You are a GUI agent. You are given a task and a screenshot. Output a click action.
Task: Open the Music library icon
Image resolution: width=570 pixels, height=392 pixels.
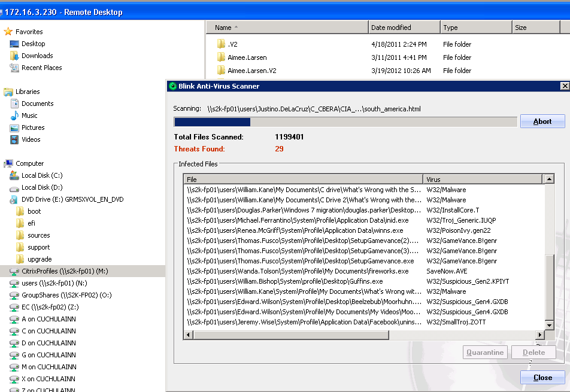click(14, 116)
